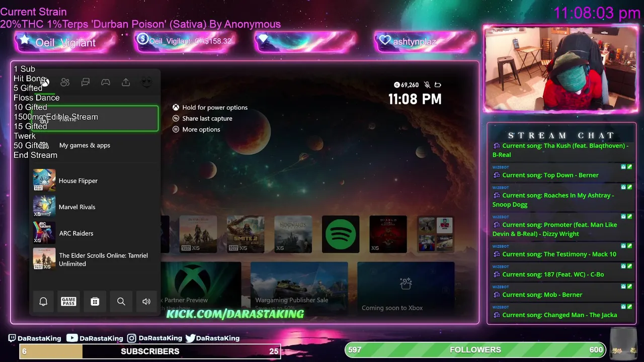This screenshot has width=644, height=362.
Task: Click the Hold for power options hint
Action: 210,108
